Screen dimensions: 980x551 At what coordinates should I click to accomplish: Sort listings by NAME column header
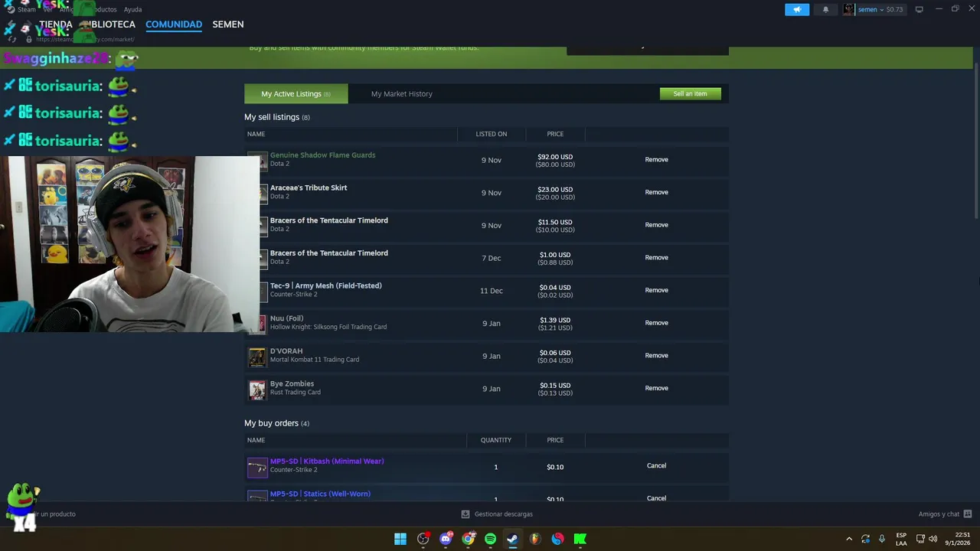click(256, 134)
